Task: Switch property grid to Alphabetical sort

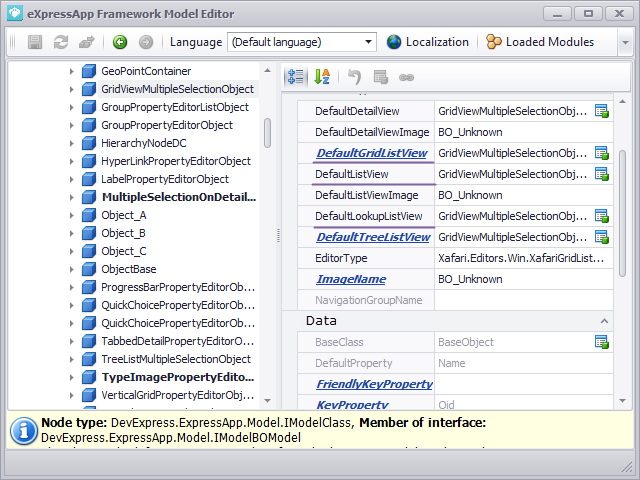Action: tap(322, 77)
